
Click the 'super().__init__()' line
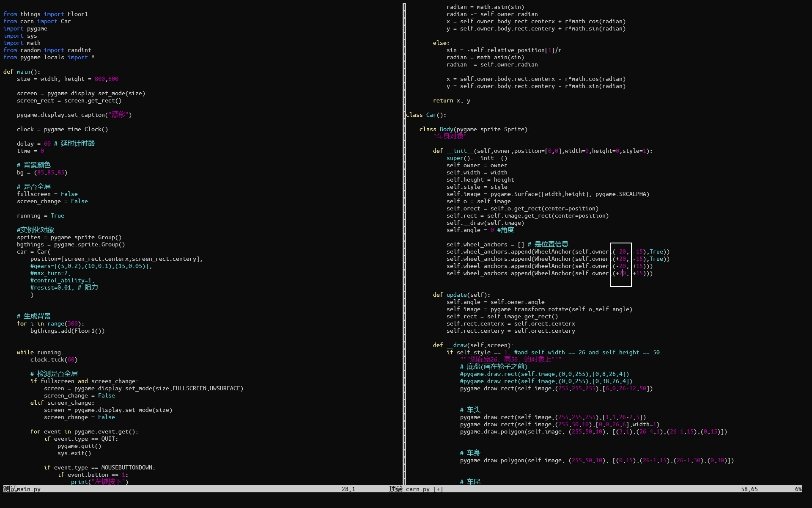coord(477,158)
